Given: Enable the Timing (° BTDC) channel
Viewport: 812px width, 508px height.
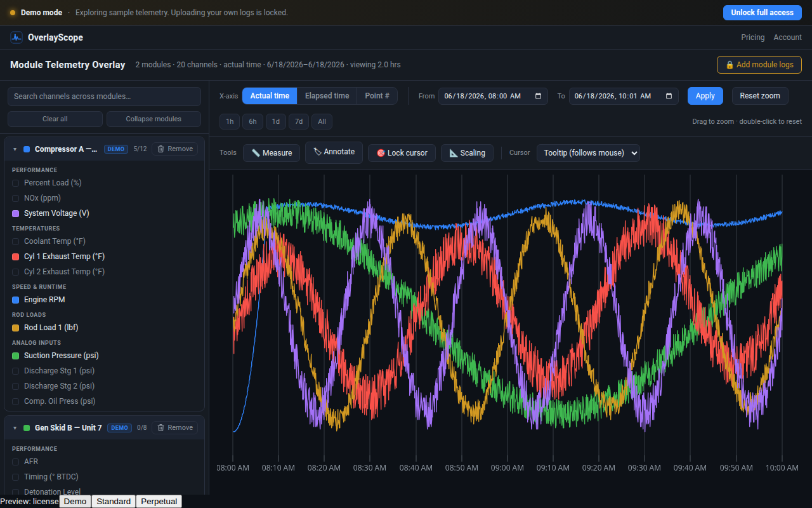Looking at the screenshot, I should click(16, 477).
